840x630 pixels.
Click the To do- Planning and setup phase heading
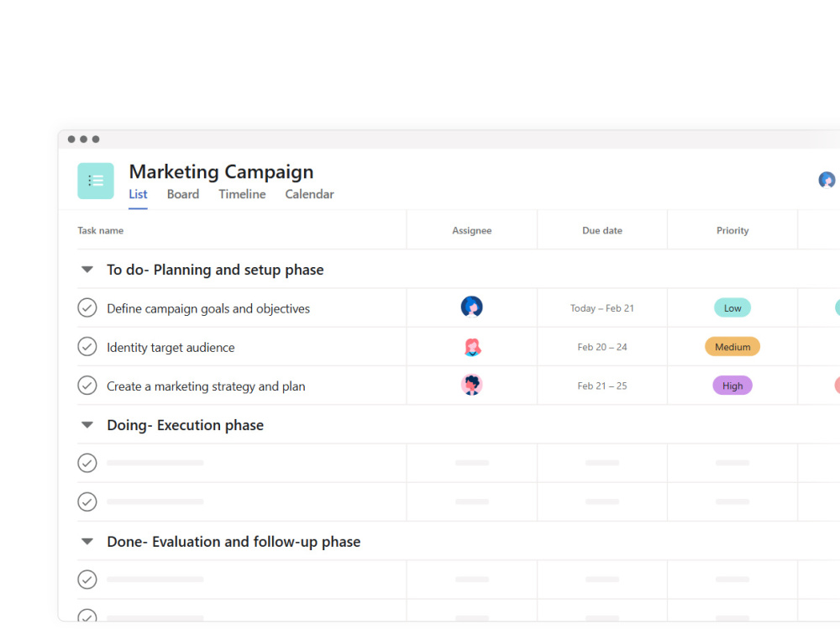coord(215,270)
